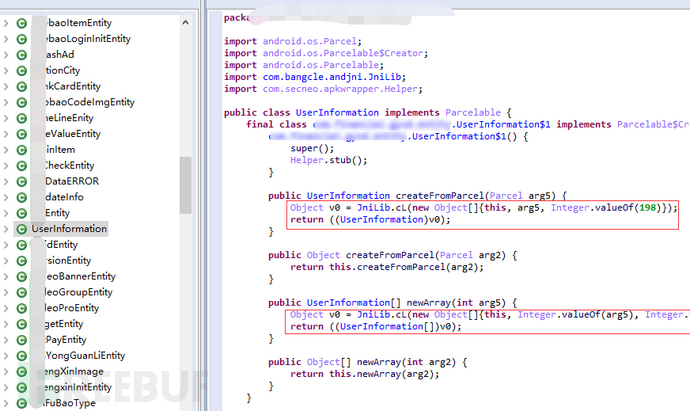Click the class icon beside engXinImage
Image resolution: width=690 pixels, height=411 pixels.
[x=22, y=371]
